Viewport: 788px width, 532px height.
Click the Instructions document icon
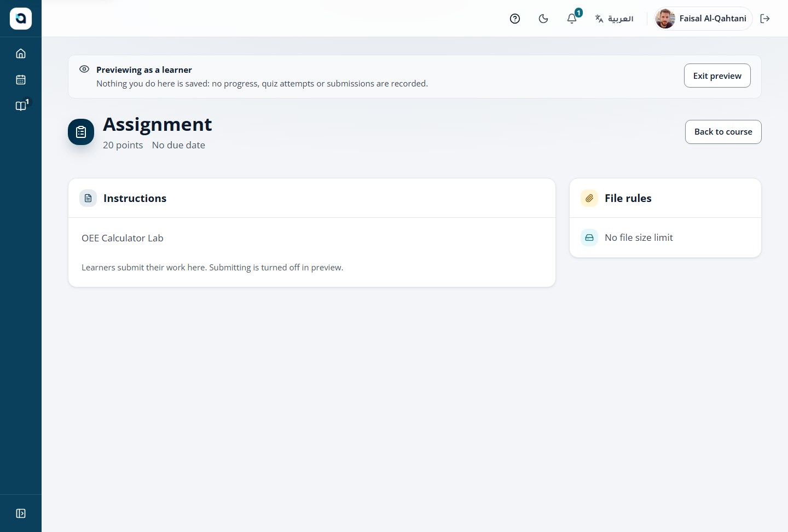click(88, 198)
